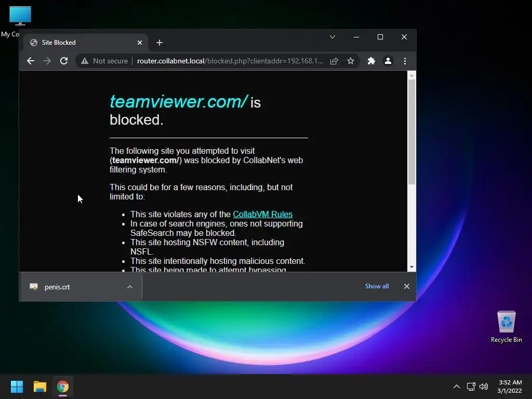Click the Chrome taskbar icon
532x399 pixels.
pyautogui.click(x=63, y=387)
